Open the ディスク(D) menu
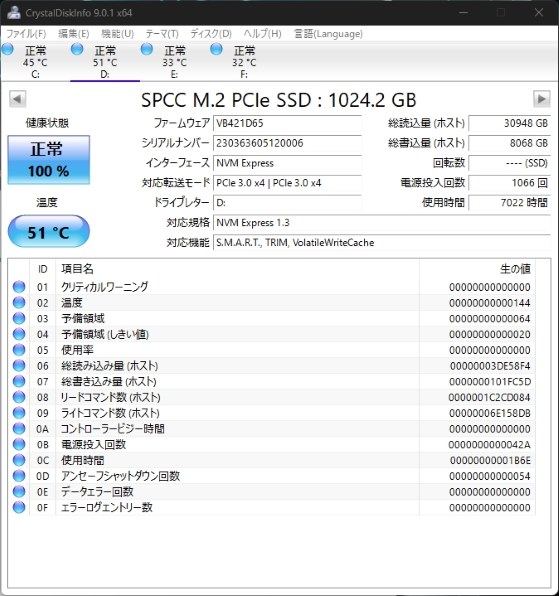The width and height of the screenshot is (559, 596). [x=211, y=34]
